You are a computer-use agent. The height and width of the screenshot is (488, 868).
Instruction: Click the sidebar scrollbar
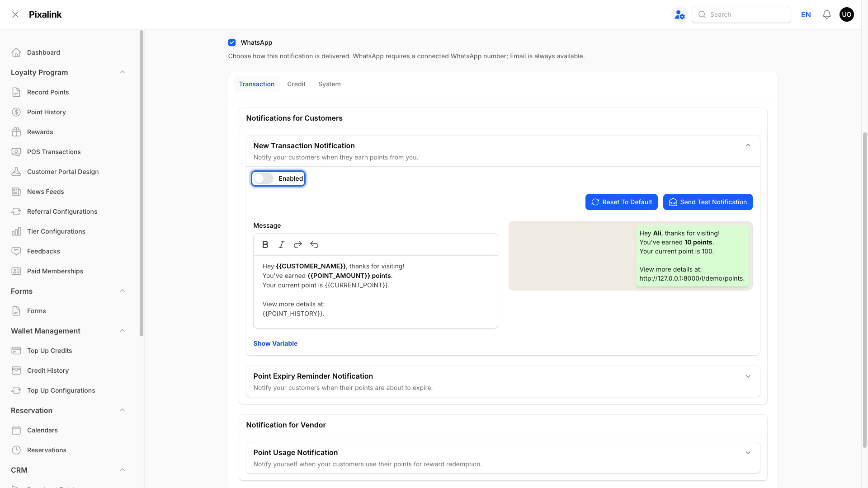point(142,183)
